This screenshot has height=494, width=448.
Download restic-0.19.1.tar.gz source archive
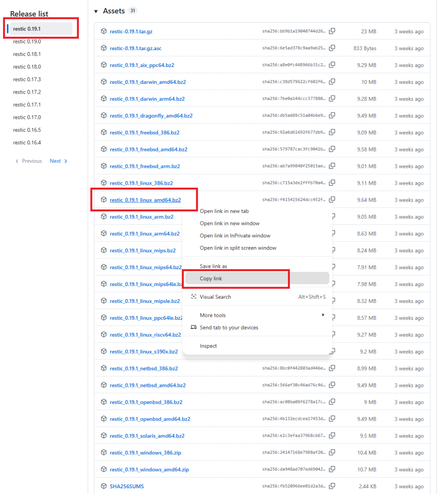tap(131, 31)
